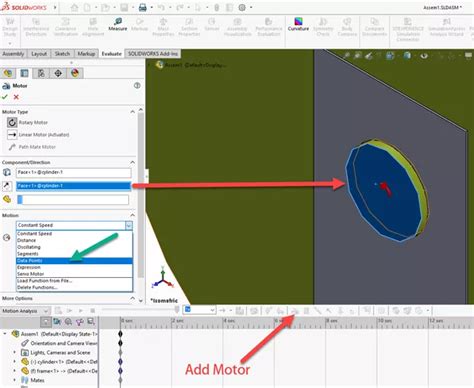
Task: Switch to the Layout ribbon tab
Action: tap(39, 54)
